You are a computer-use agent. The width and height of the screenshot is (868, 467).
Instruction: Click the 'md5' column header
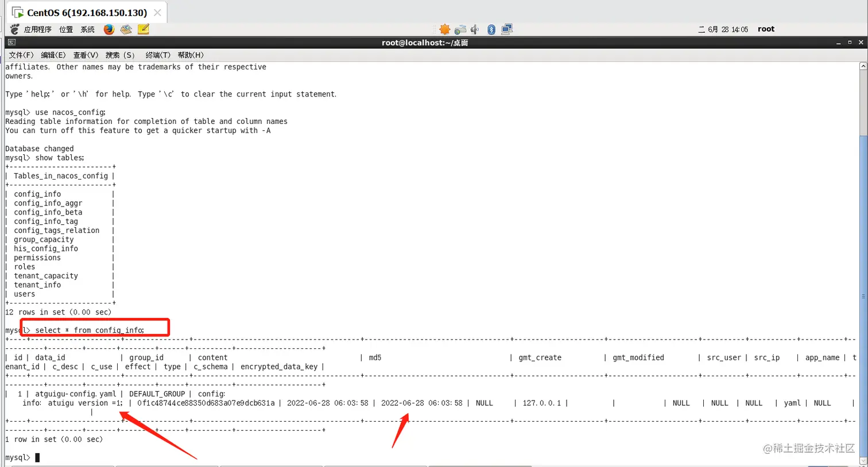375,358
